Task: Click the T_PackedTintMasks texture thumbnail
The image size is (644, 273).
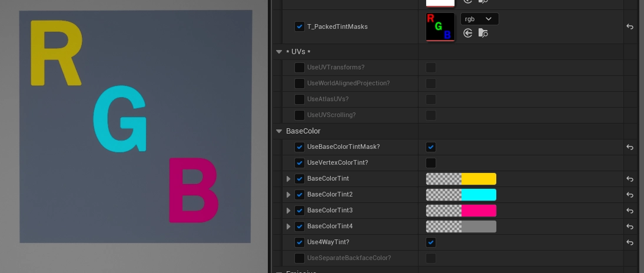Action: click(x=440, y=26)
